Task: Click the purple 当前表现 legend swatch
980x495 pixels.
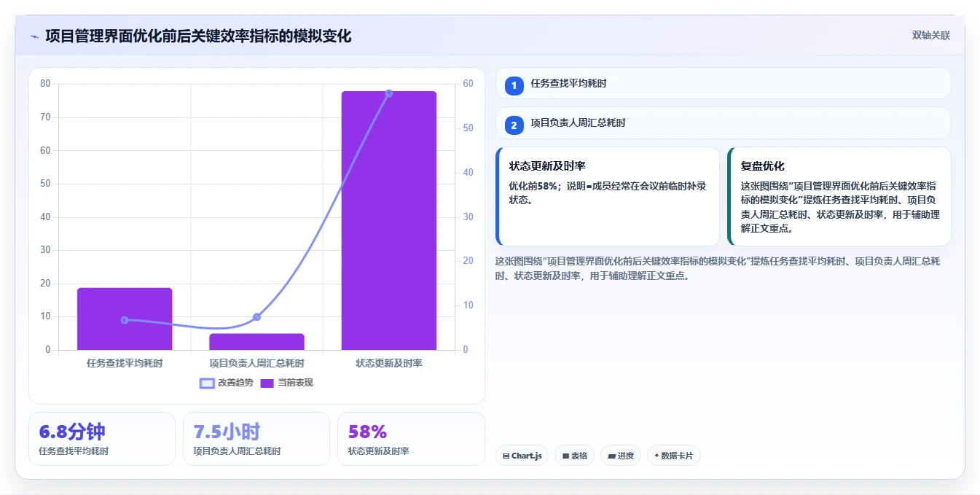Action: coord(267,383)
